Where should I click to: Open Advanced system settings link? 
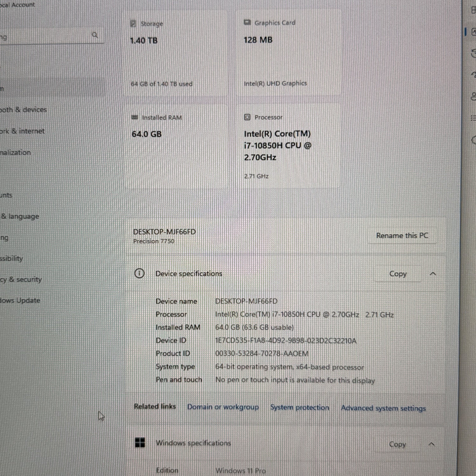coord(383,408)
